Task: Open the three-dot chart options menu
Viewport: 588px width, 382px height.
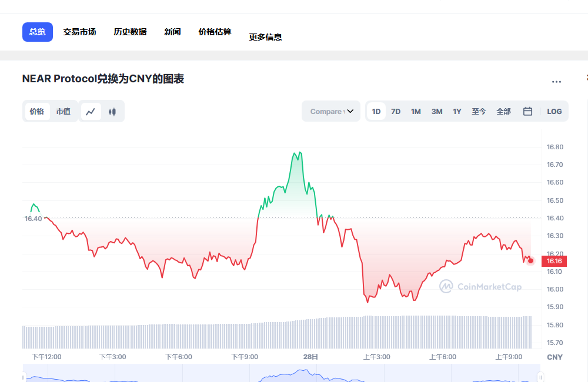Action: (556, 81)
